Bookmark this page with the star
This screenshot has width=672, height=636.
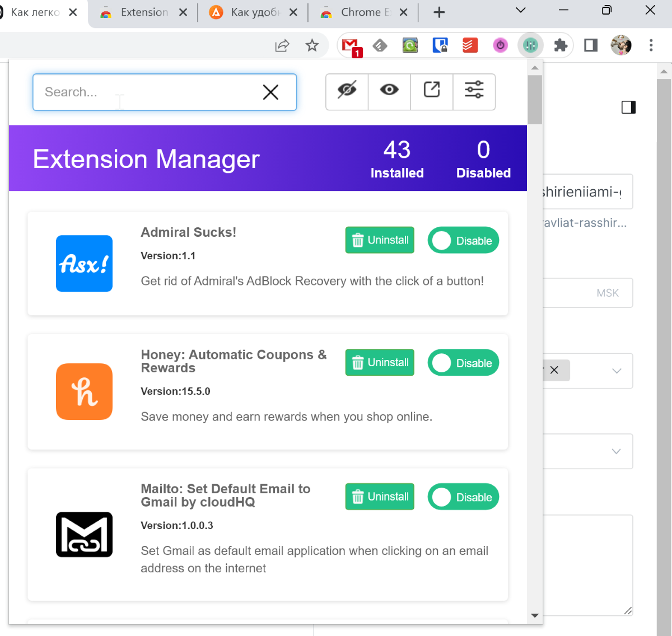click(x=312, y=45)
